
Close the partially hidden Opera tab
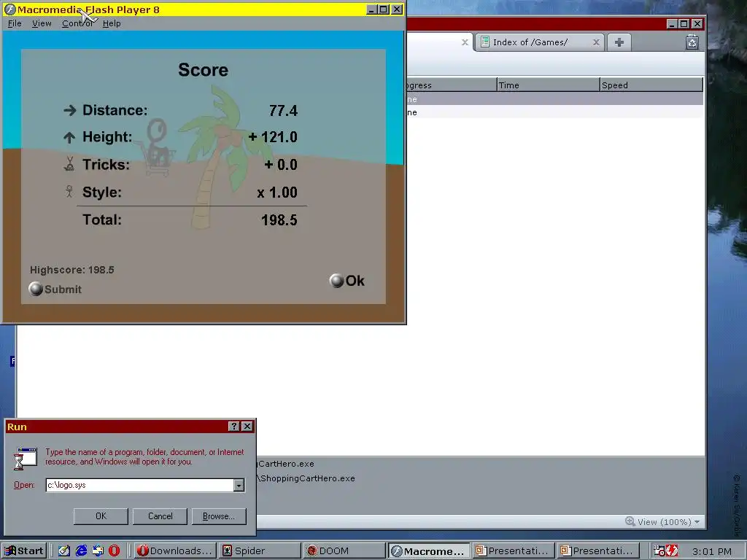(465, 42)
